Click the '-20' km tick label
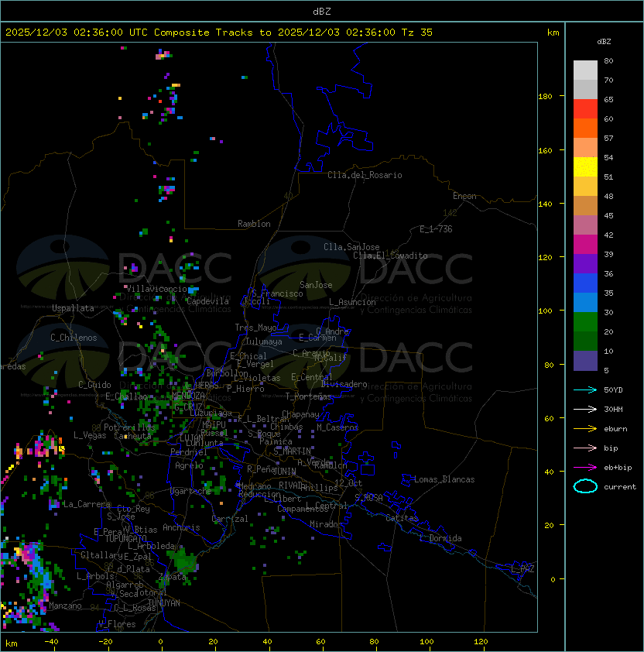The image size is (644, 652). point(105,642)
